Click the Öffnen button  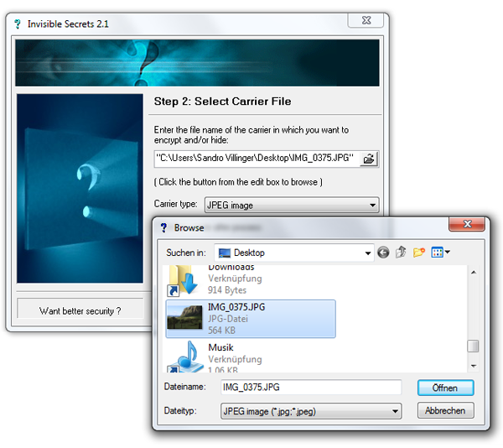point(445,388)
